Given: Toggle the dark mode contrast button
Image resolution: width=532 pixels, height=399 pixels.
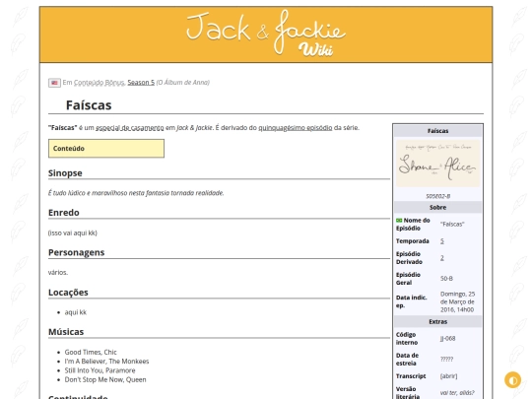Looking at the screenshot, I should (x=512, y=380).
